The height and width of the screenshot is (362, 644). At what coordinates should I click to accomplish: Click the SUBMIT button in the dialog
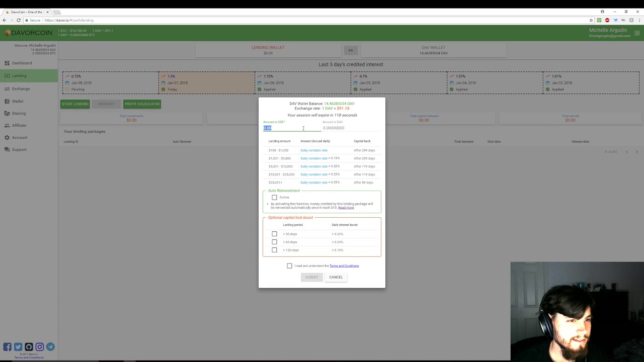(311, 277)
